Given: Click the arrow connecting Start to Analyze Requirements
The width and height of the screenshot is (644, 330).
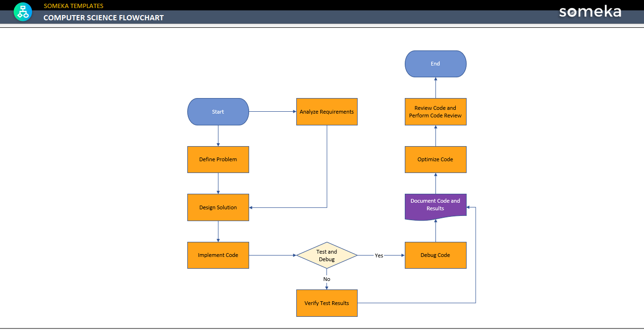Looking at the screenshot, I should tap(273, 112).
